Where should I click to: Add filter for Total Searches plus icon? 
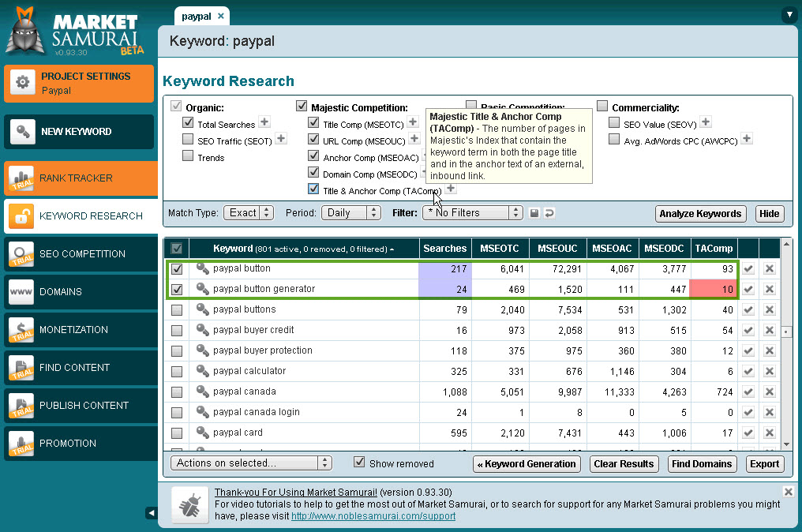264,122
